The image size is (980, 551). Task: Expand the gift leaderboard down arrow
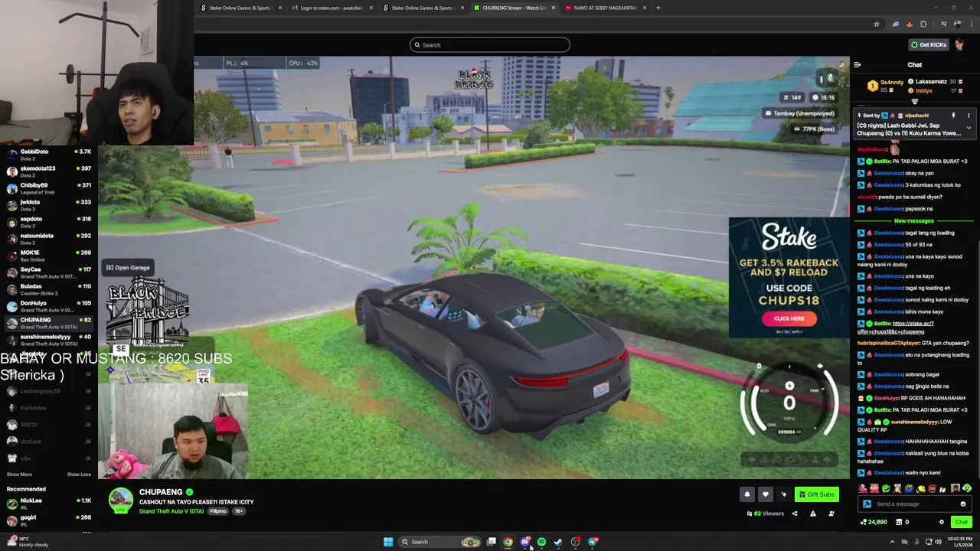coord(915,102)
